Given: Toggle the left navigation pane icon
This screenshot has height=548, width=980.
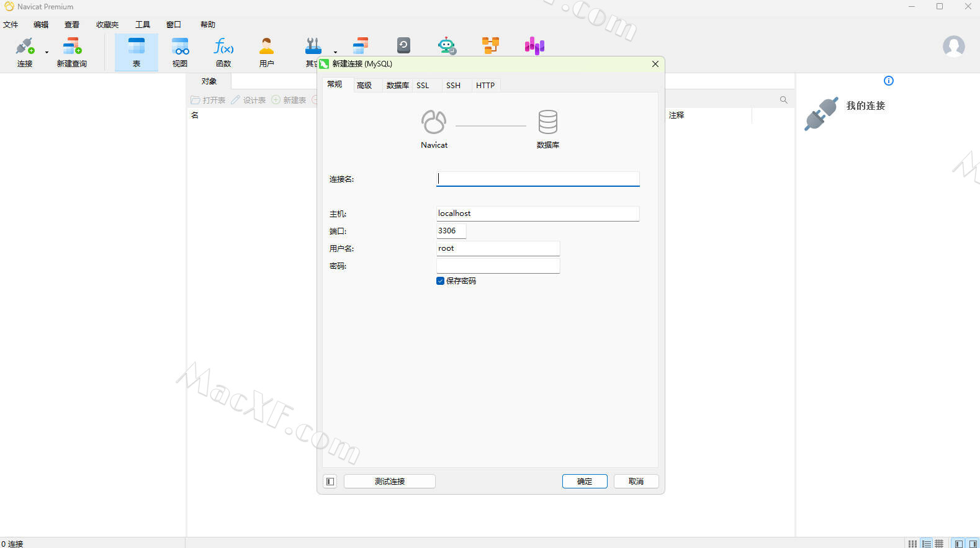Looking at the screenshot, I should [959, 544].
